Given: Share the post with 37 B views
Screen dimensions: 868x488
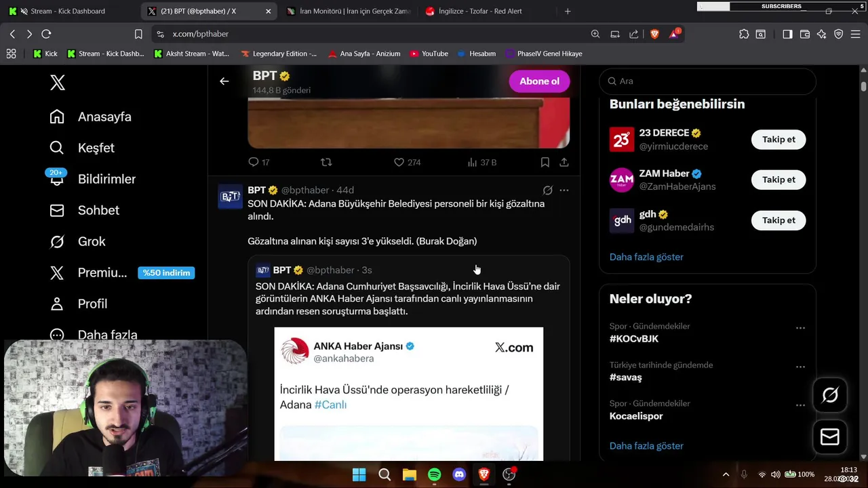Looking at the screenshot, I should [564, 162].
